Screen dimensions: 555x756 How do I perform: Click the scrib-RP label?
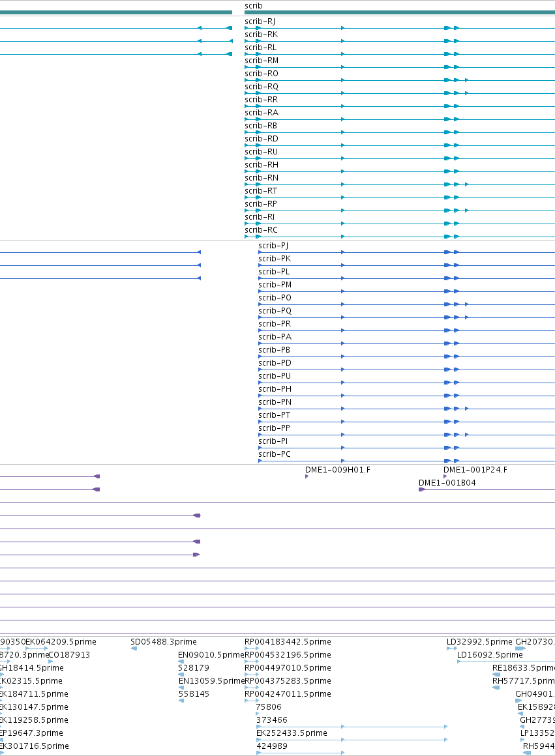(261, 203)
